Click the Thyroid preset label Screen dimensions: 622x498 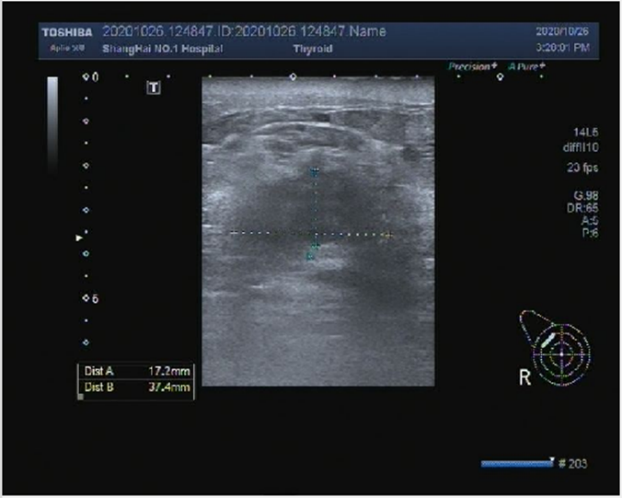click(313, 49)
